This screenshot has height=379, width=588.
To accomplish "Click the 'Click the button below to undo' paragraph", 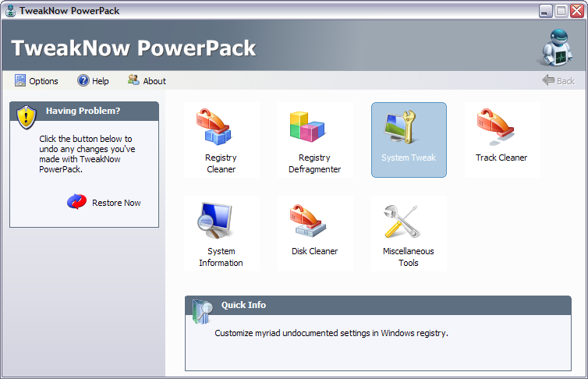I will 87,154.
